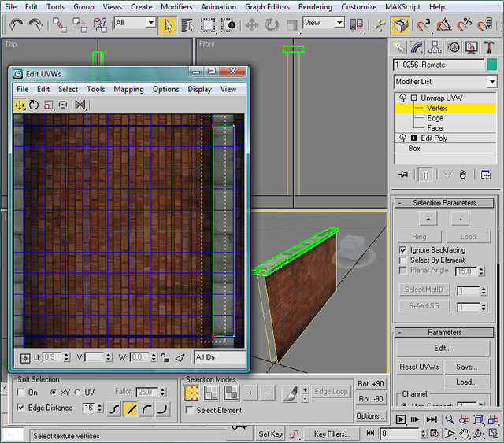
Task: Open the Mapping menu in Edit UVWs
Action: click(x=128, y=89)
